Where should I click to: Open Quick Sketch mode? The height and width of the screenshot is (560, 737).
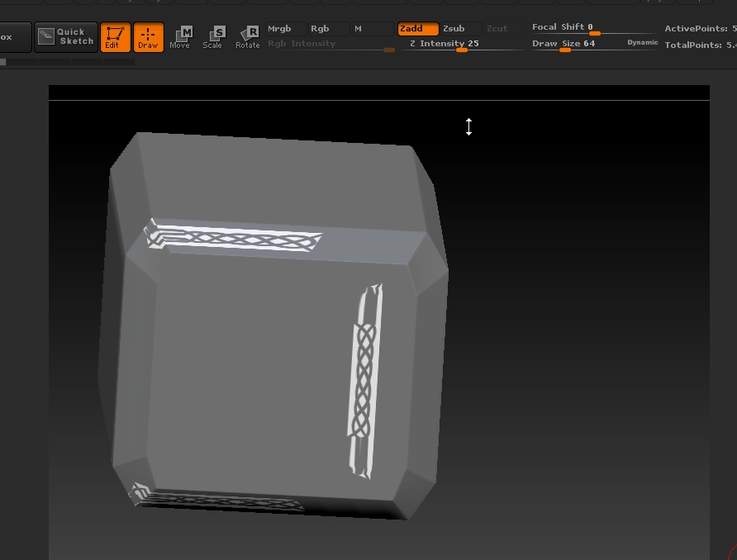click(x=66, y=36)
